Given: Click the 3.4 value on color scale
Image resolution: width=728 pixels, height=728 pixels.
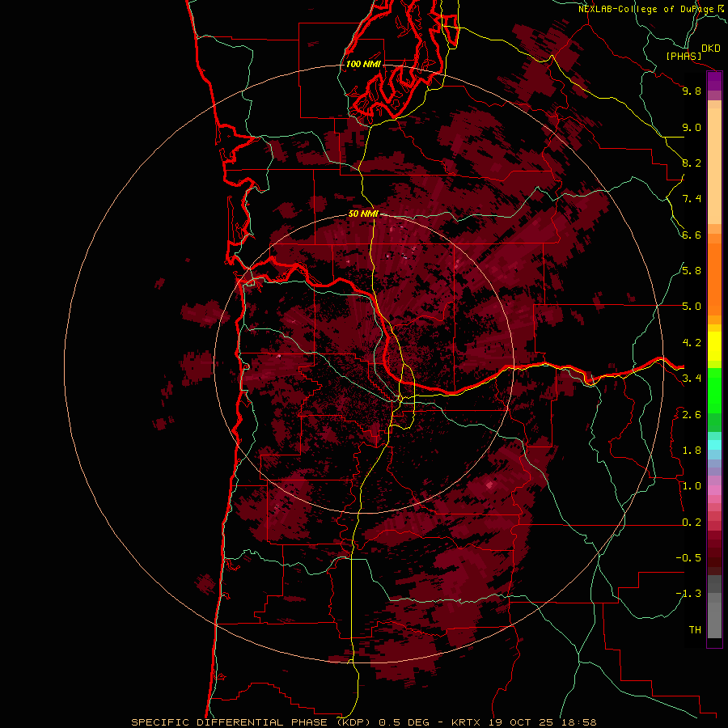Looking at the screenshot, I should [x=692, y=379].
